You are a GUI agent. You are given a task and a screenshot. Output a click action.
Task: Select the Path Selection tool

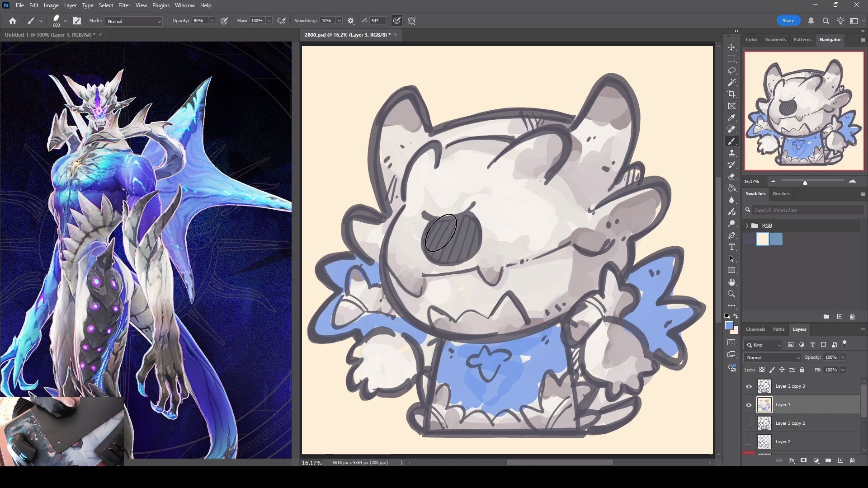coord(731,259)
